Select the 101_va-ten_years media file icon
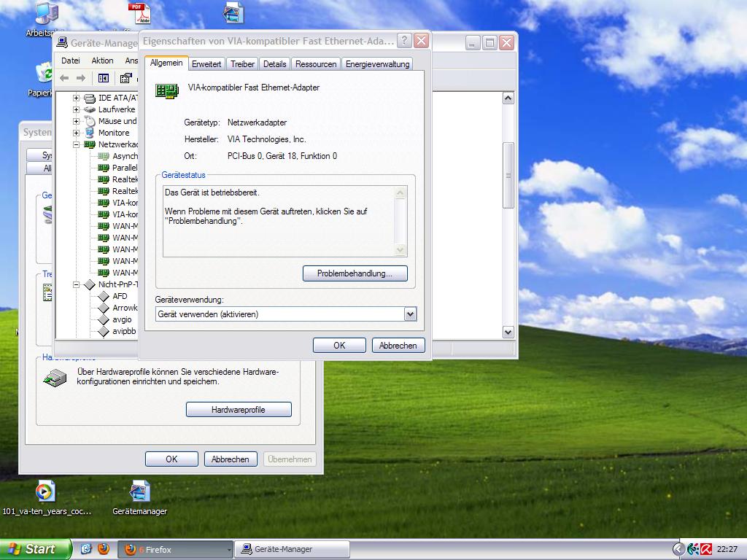Image resolution: width=747 pixels, height=560 pixels. click(x=46, y=491)
